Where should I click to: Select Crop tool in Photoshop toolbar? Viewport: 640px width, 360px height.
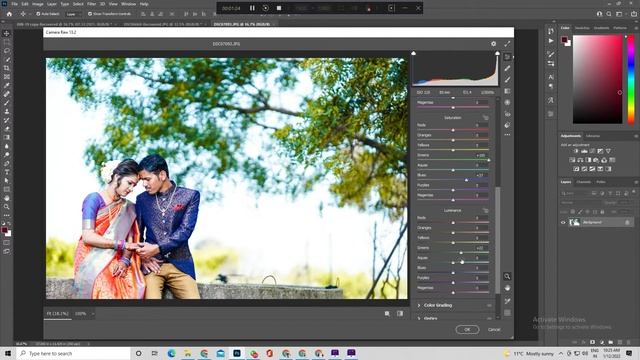click(x=7, y=68)
